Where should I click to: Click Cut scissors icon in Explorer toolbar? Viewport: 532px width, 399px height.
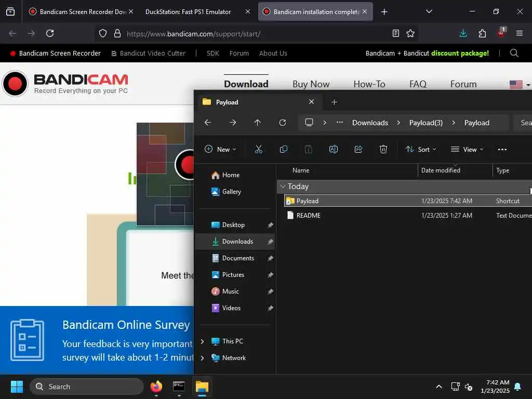pos(259,149)
